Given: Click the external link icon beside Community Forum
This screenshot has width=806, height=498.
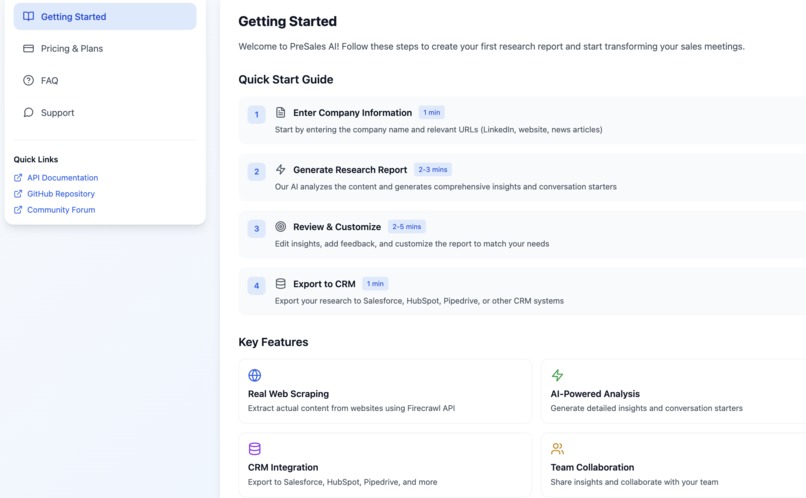Looking at the screenshot, I should [x=18, y=210].
